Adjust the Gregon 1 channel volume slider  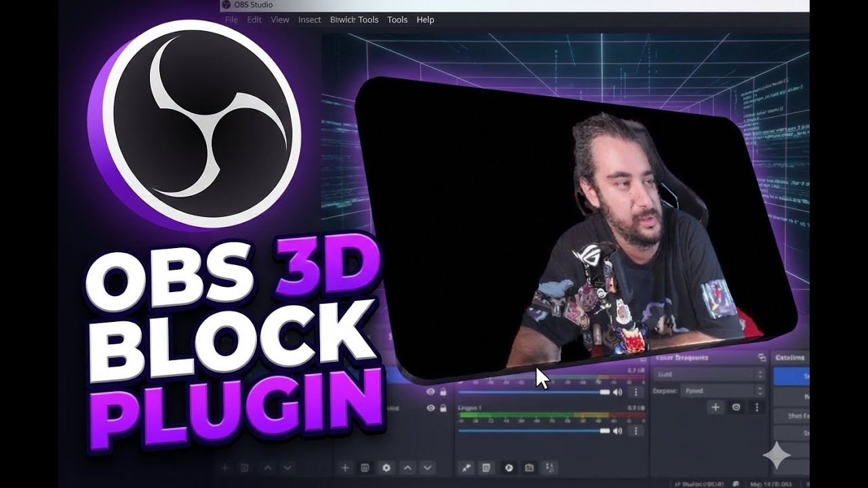click(x=534, y=431)
